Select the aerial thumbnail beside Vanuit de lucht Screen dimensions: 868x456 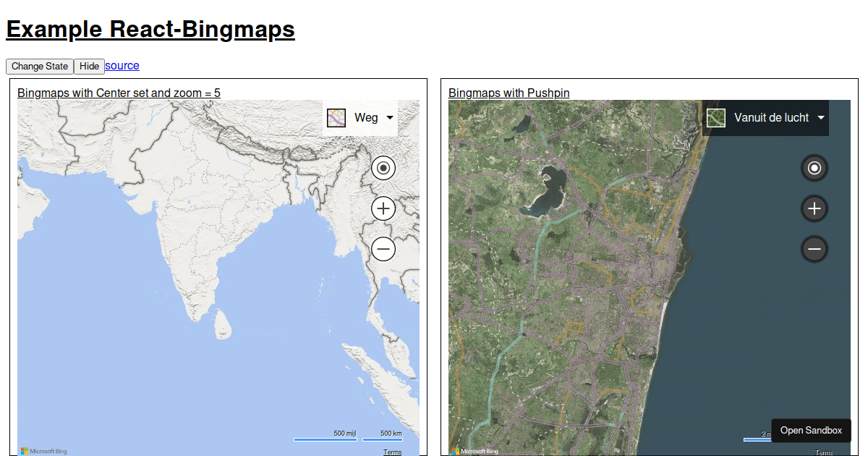pyautogui.click(x=715, y=117)
